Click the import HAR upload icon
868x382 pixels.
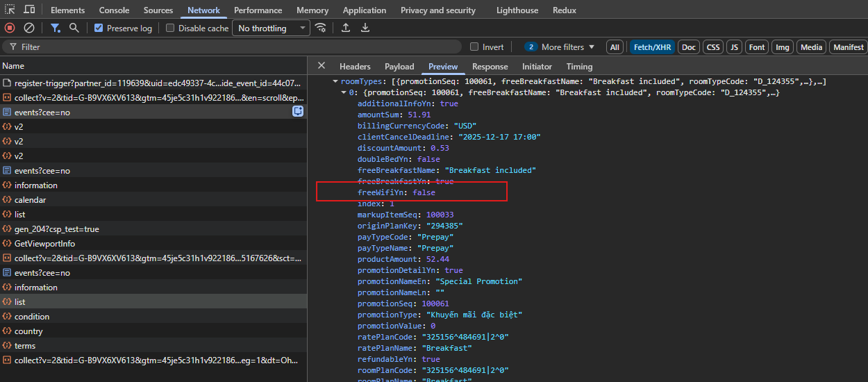(346, 28)
